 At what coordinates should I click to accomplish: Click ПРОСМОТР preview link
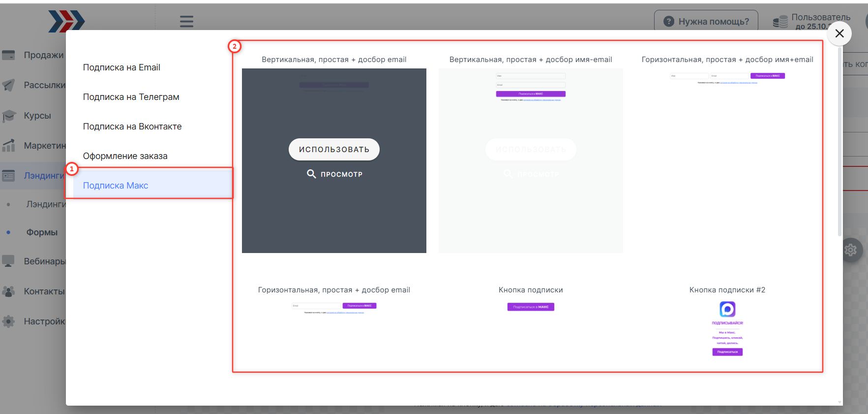coord(334,174)
